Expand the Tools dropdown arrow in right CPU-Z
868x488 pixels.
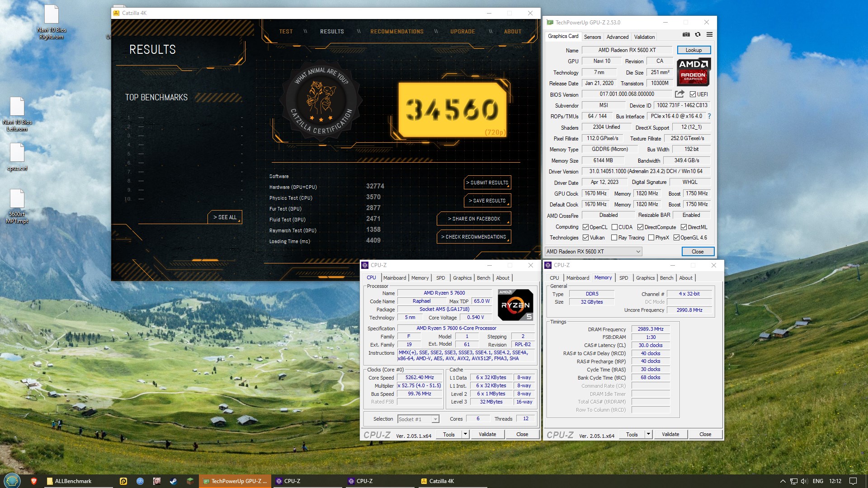[648, 434]
